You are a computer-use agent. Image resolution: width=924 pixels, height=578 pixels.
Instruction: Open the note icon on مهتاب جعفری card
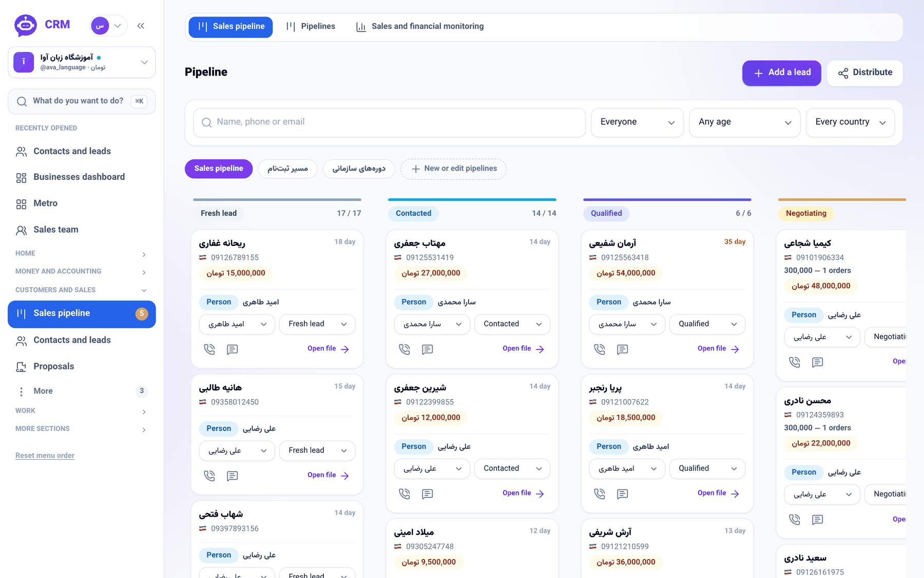click(428, 349)
